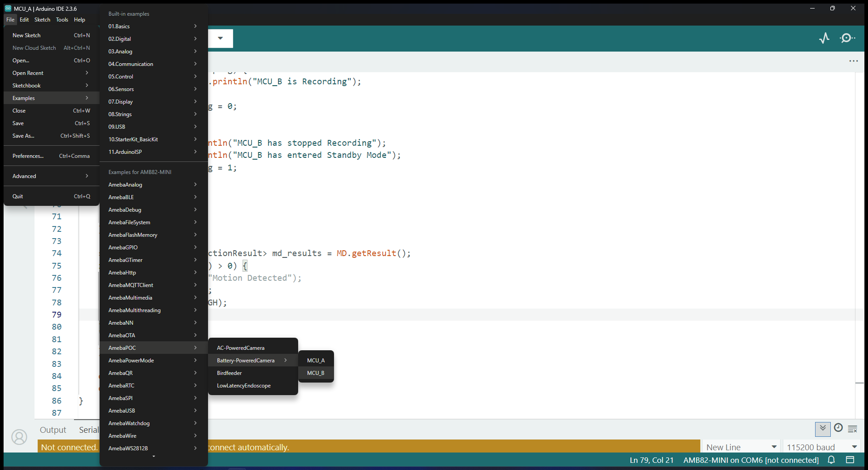Select the MCU_A example
The height and width of the screenshot is (470, 868).
pyautogui.click(x=316, y=361)
